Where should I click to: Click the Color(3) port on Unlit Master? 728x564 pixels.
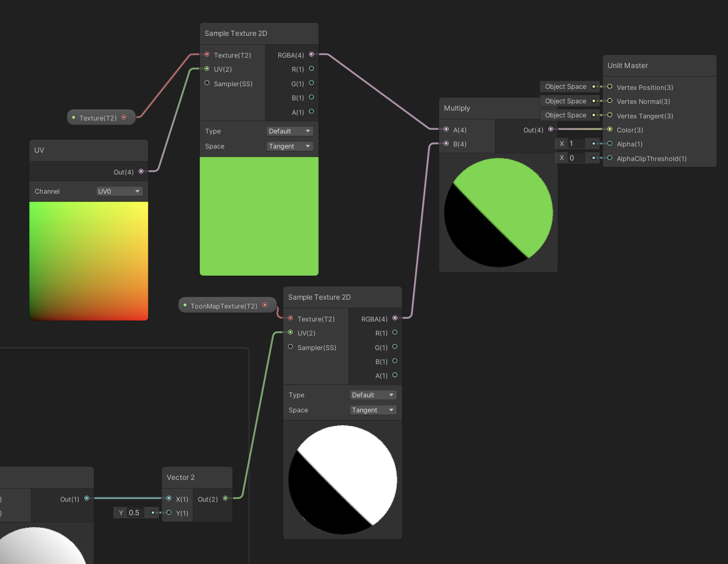pos(610,129)
